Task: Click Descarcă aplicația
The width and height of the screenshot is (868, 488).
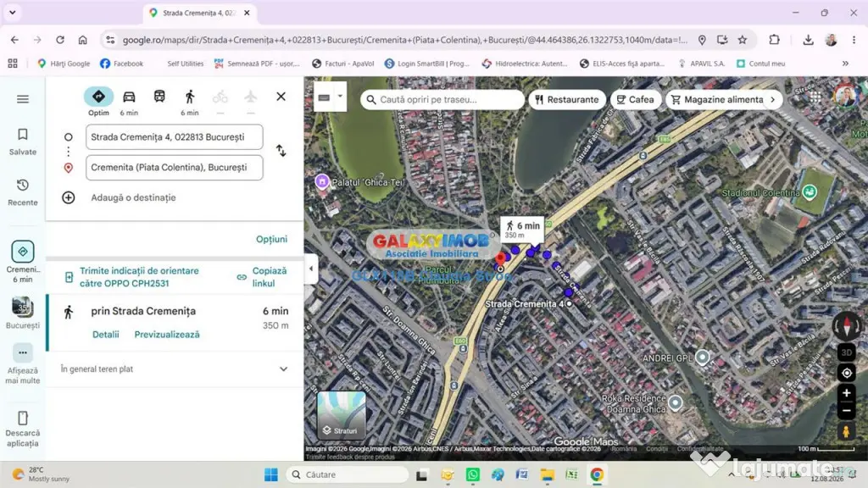Action: pos(23,429)
